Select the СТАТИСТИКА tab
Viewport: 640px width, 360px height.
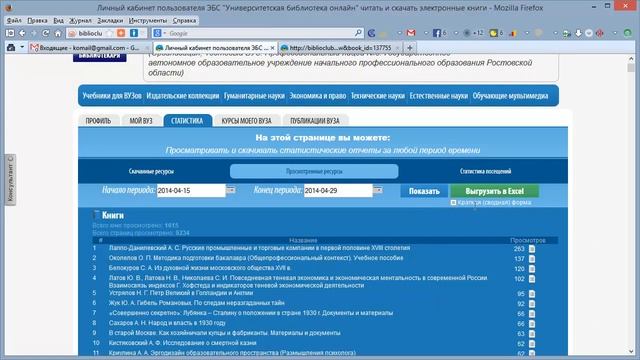[x=187, y=120]
